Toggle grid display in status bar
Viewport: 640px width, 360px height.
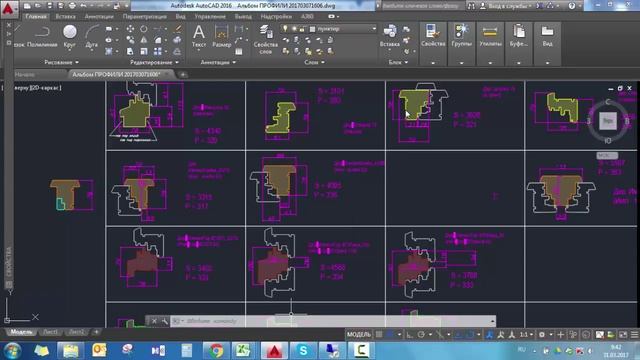click(379, 335)
